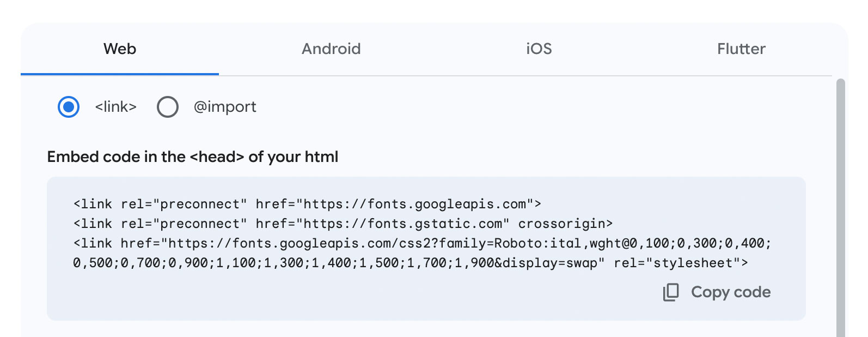Select the Flutter tab

pyautogui.click(x=741, y=49)
